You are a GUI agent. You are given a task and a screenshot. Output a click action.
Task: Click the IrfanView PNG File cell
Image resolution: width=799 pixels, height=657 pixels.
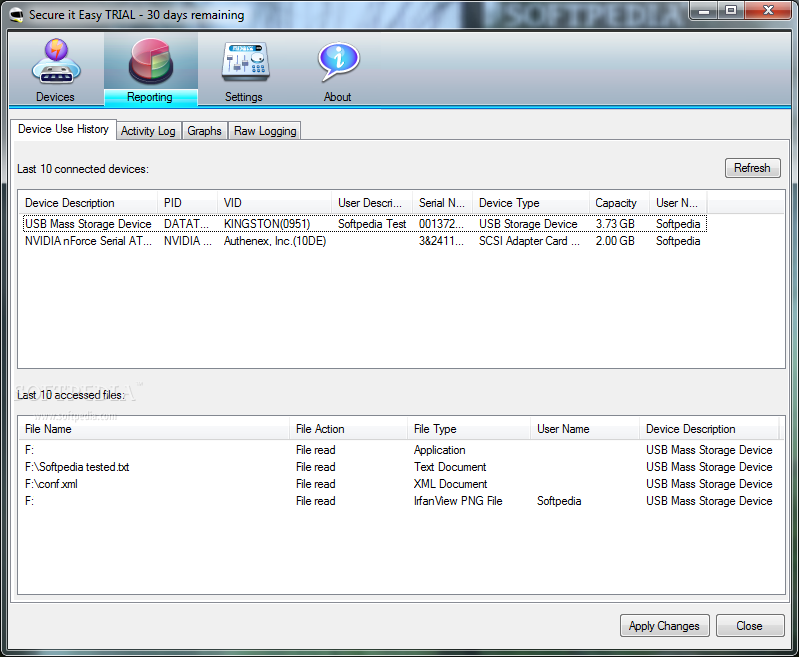click(458, 501)
